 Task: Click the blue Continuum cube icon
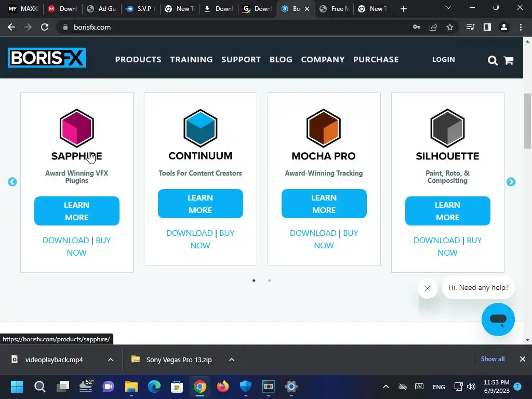tap(200, 128)
